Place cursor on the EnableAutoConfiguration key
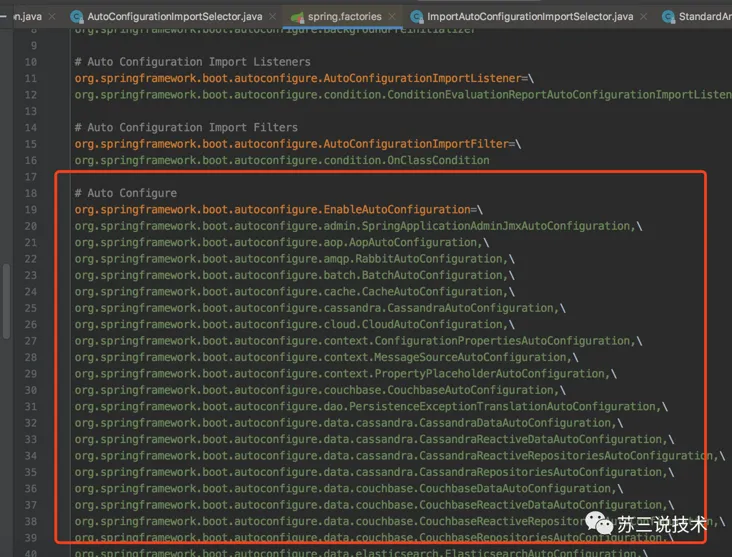The height and width of the screenshot is (557, 732). (x=272, y=209)
